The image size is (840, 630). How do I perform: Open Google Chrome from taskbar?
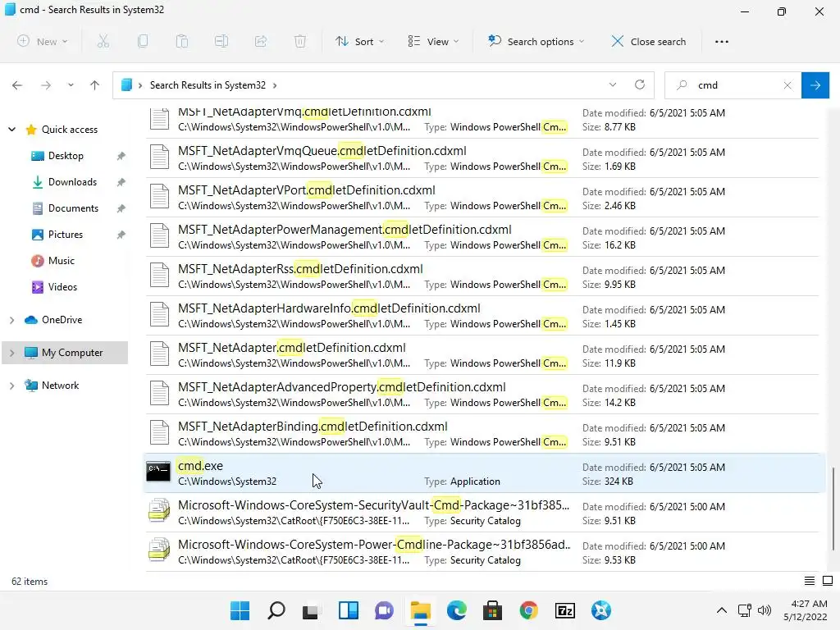tap(529, 610)
